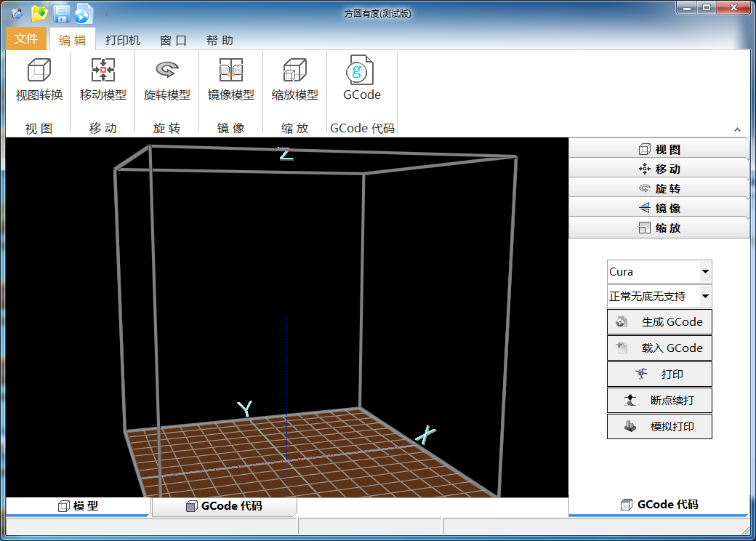Click the 生成 GCode button
The image size is (756, 541).
pos(659,322)
